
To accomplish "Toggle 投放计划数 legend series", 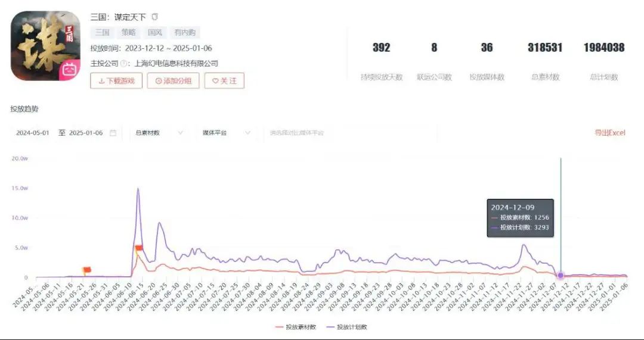I will 346,327.
